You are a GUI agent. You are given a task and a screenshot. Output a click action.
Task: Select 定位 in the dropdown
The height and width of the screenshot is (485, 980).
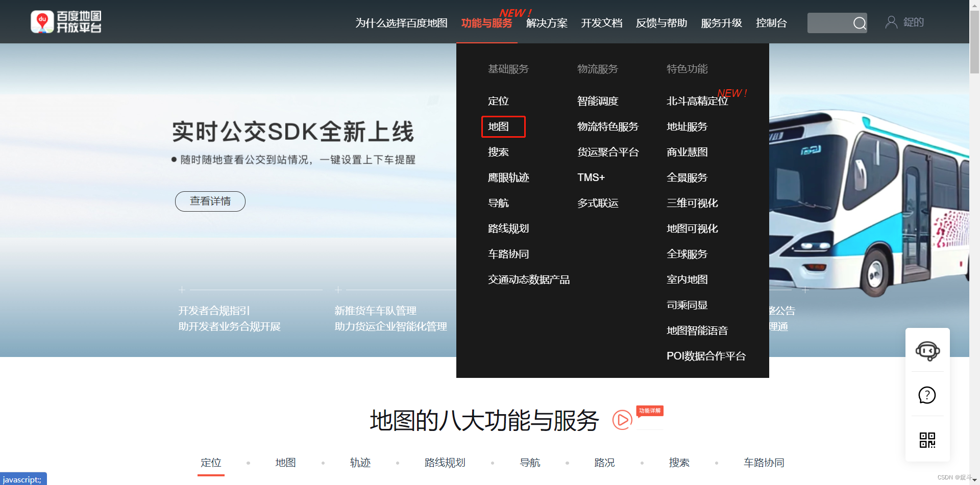(x=498, y=101)
